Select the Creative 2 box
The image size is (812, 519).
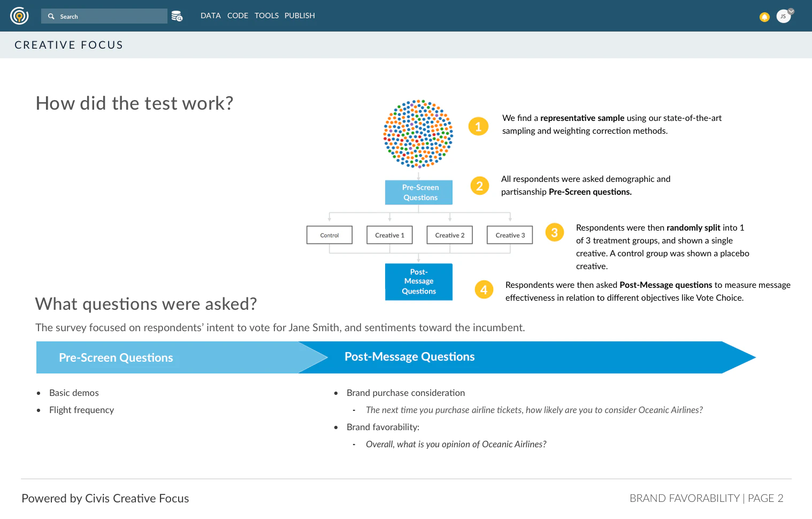point(450,235)
